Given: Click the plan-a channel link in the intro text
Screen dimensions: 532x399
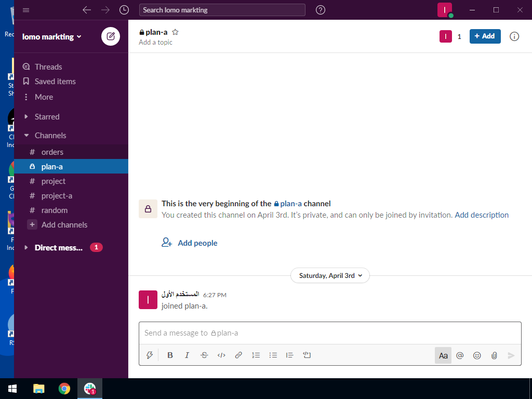Looking at the screenshot, I should point(288,204).
